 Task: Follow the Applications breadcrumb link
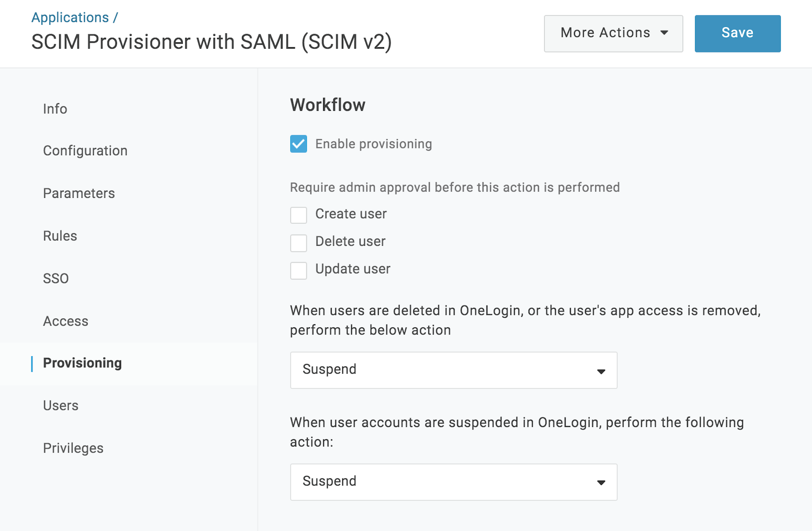tap(70, 17)
